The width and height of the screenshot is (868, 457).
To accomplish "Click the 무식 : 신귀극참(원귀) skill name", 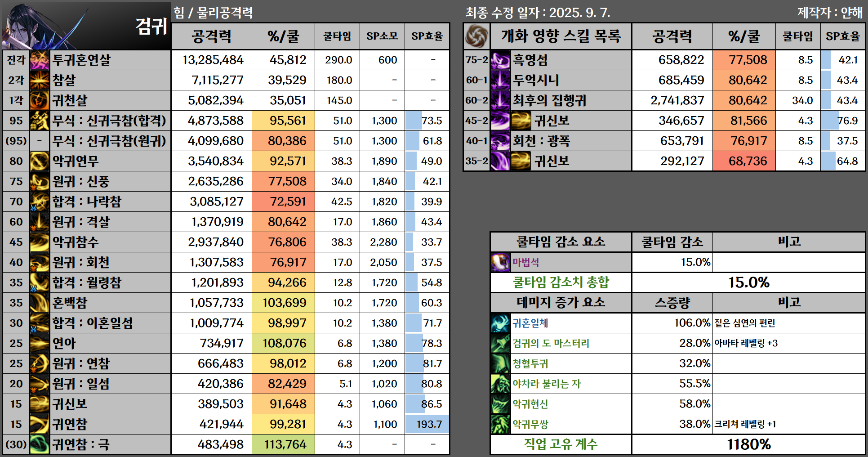I will click(x=109, y=141).
